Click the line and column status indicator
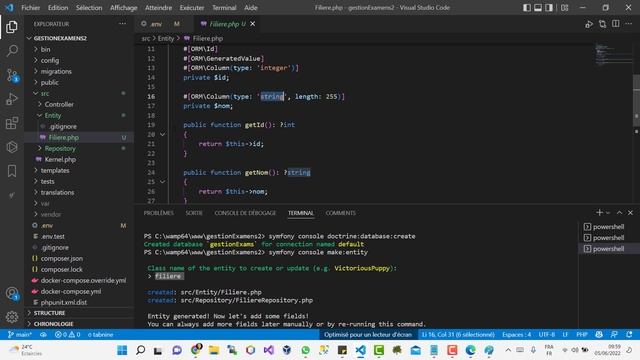This screenshot has height=360, width=640. (458, 335)
